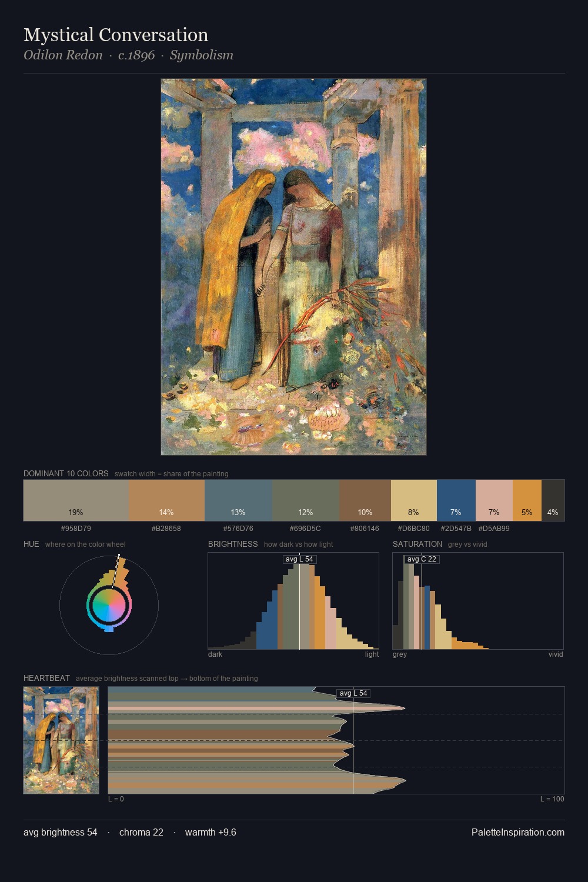Click the #B28658 14% color swatch
Viewport: 588px width, 882px height.
pyautogui.click(x=166, y=500)
